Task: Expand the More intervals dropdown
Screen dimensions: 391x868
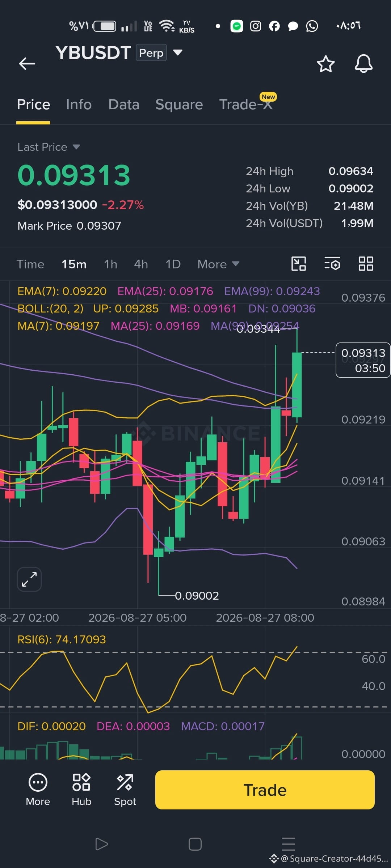Action: 218,264
